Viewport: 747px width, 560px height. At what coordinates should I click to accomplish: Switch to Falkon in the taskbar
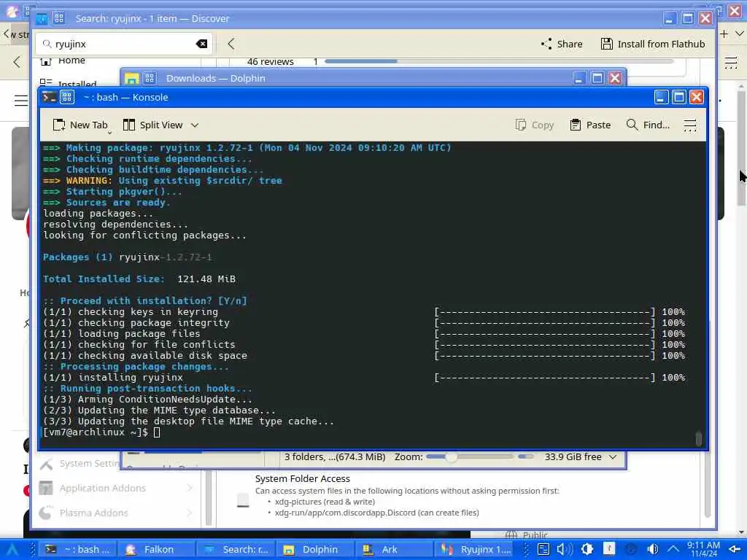(156, 550)
